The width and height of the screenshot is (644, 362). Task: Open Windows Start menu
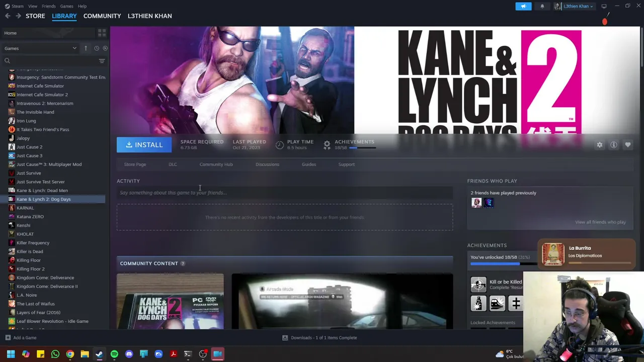point(11,354)
